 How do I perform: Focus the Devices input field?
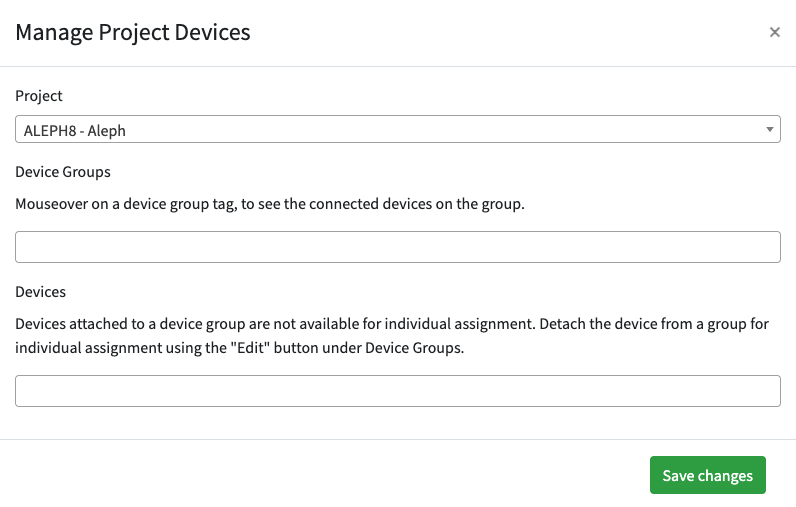pyautogui.click(x=397, y=391)
